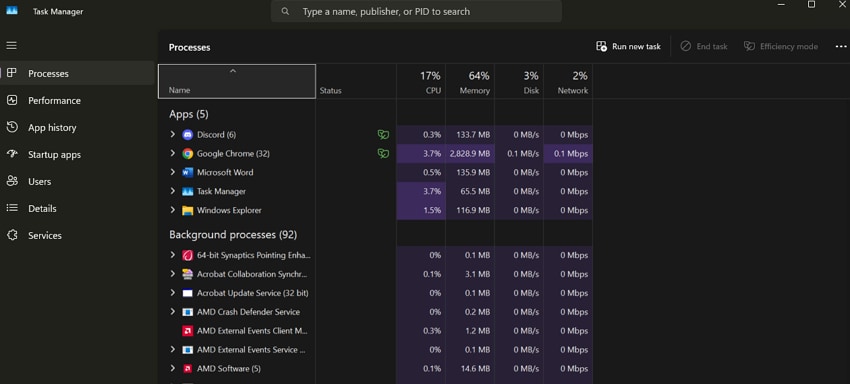Expand the Microsoft Word process group
This screenshot has width=850, height=384.
(172, 172)
